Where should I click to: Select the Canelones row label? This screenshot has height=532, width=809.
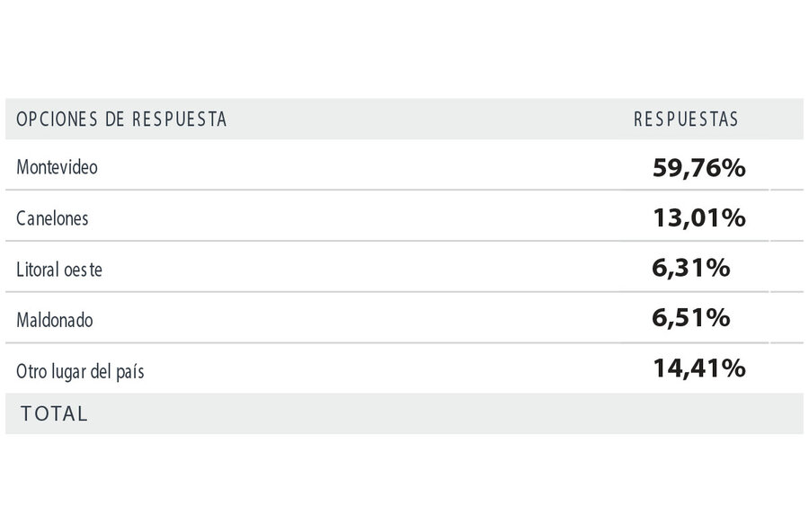pos(52,218)
